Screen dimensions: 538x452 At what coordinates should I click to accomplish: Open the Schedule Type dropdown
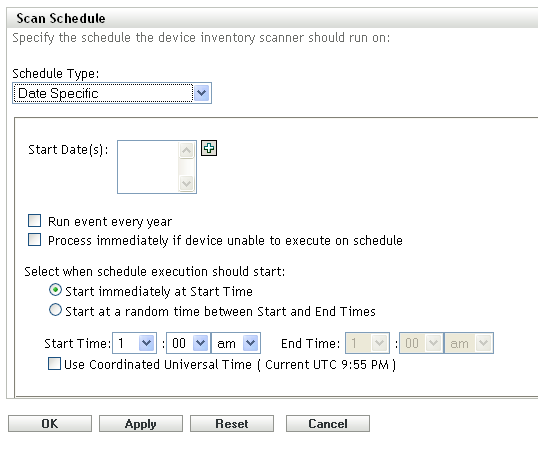click(x=112, y=93)
